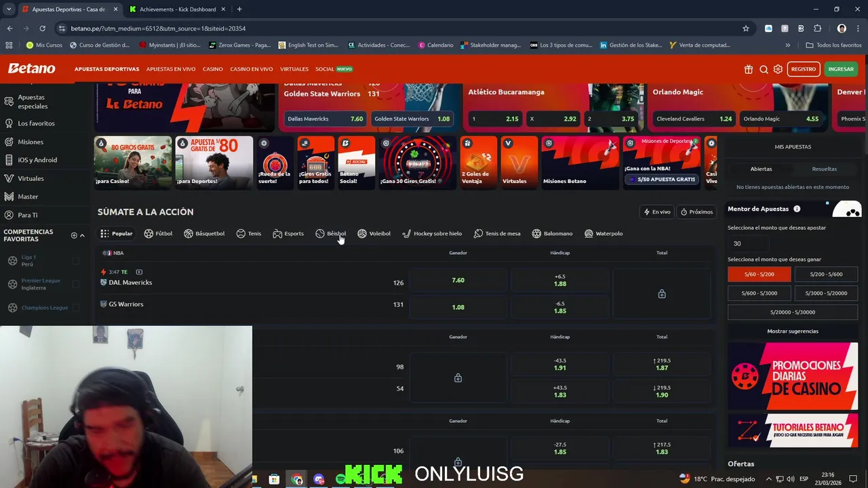Viewport: 868px width, 488px height.
Task: Check the Premier League Inglaterra checkbox
Action: pyautogui.click(x=75, y=284)
